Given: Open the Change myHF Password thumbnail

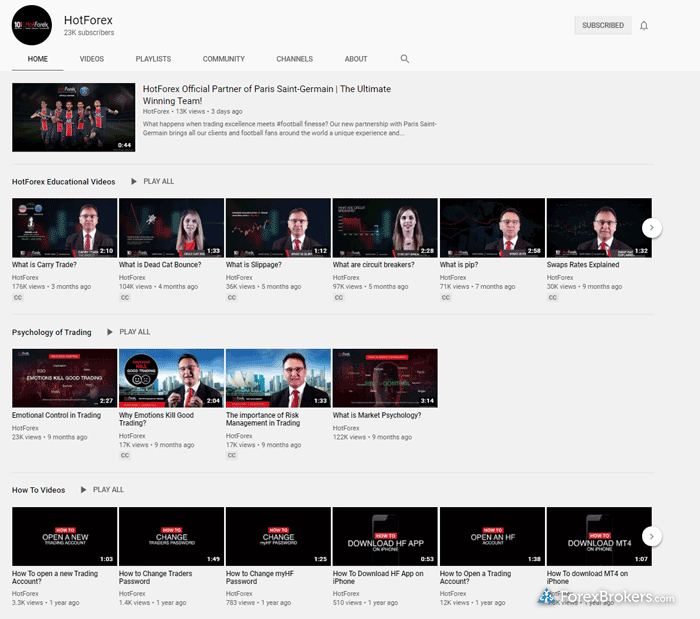Looking at the screenshot, I should pyautogui.click(x=278, y=536).
